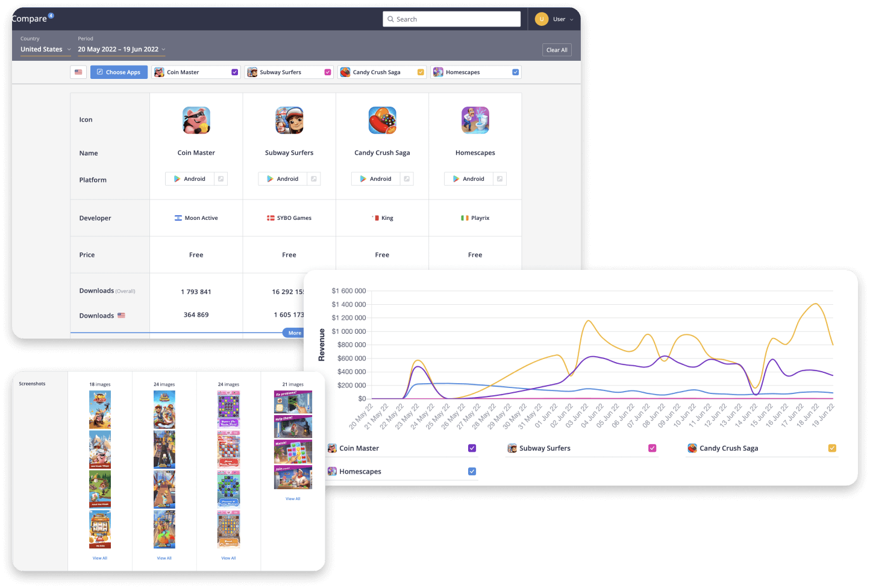The width and height of the screenshot is (870, 588).
Task: Click Coin Master icon in app selector chip
Action: (x=159, y=72)
